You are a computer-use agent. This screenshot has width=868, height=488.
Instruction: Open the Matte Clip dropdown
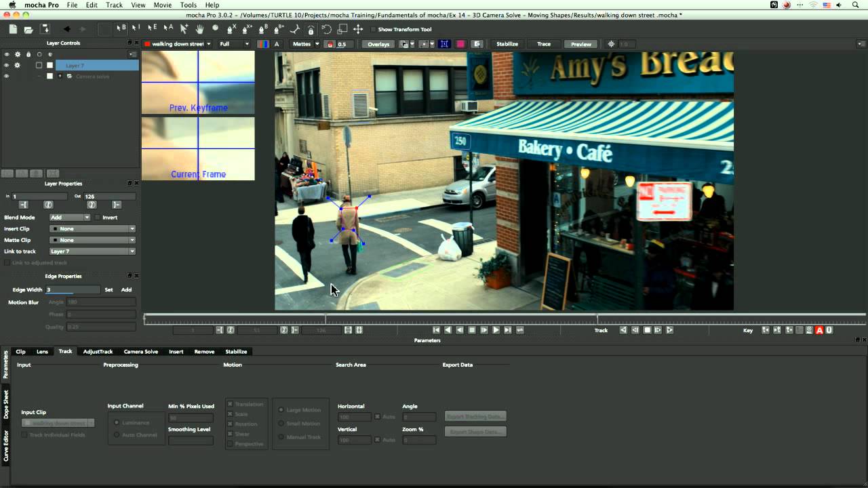tap(93, 240)
